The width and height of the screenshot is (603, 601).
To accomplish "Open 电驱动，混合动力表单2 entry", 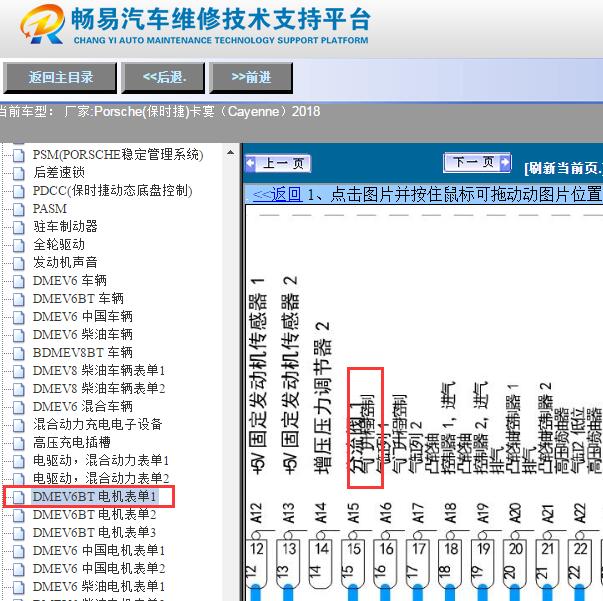I will point(101,478).
